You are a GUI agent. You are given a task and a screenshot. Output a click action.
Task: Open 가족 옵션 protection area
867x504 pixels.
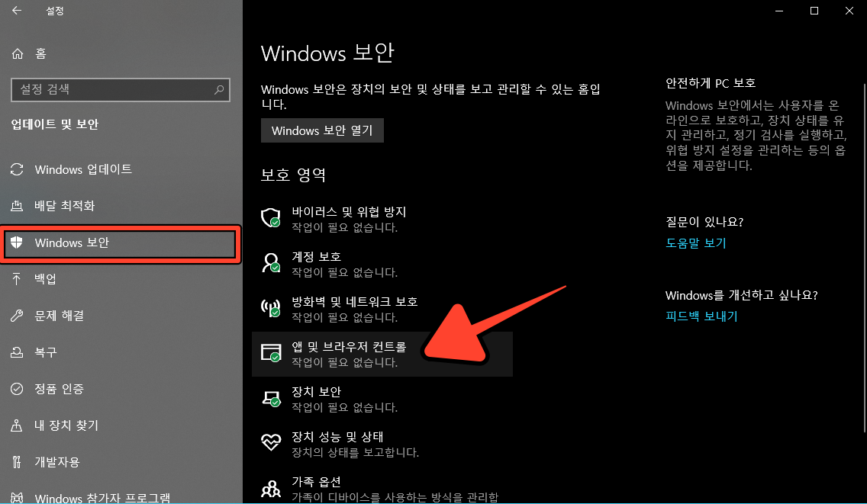click(x=382, y=486)
